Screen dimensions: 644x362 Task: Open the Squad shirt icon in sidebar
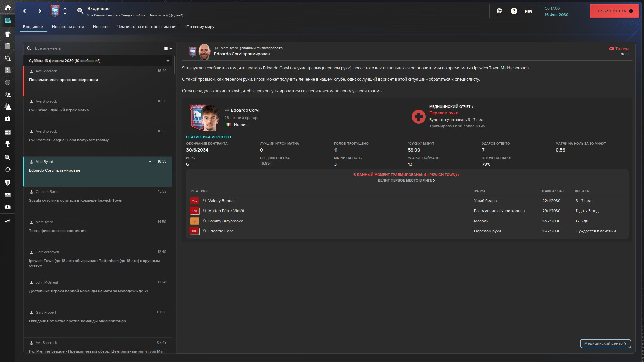[x=7, y=34]
